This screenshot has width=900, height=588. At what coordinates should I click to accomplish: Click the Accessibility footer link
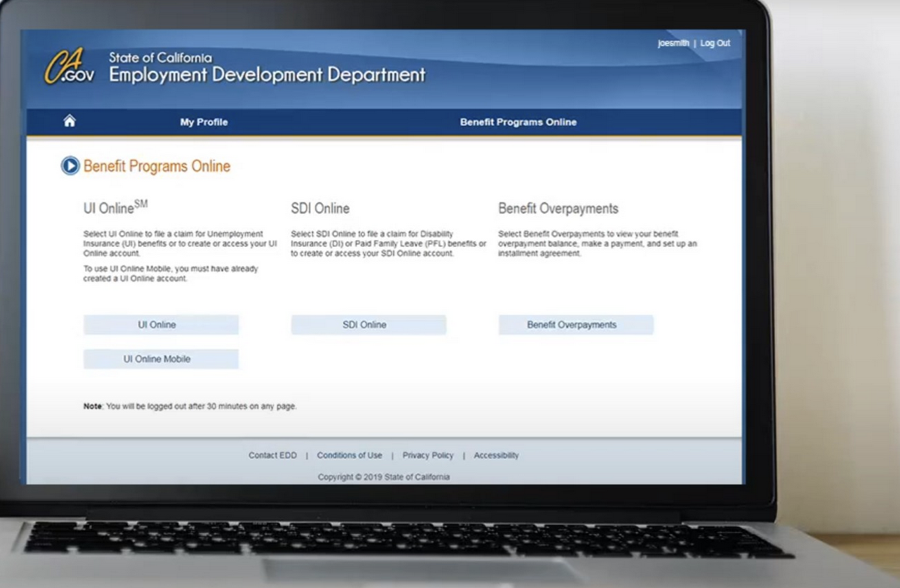[x=496, y=455]
